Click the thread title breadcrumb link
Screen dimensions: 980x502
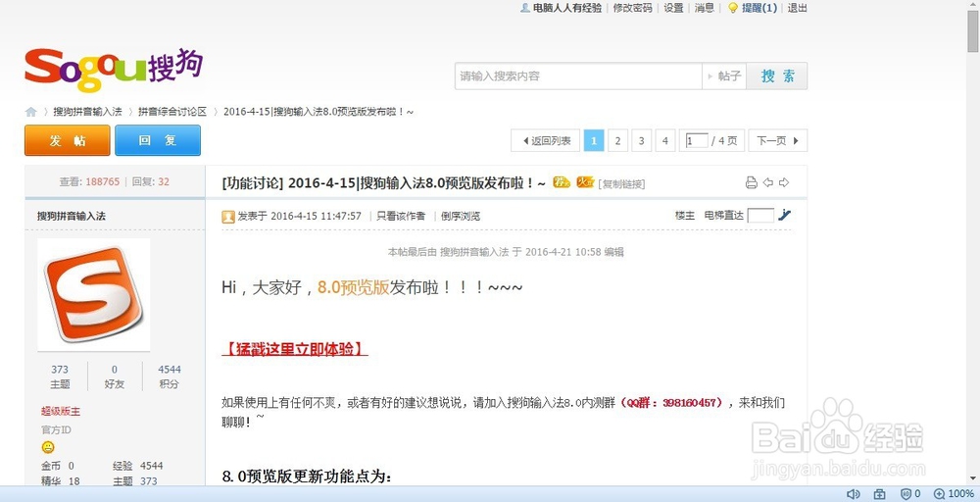[x=318, y=112]
